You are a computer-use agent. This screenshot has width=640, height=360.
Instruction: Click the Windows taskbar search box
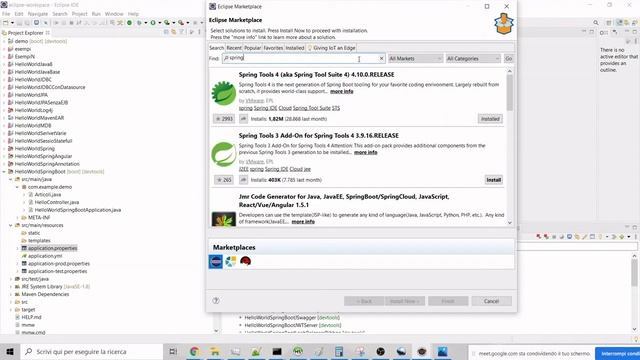coord(92,351)
